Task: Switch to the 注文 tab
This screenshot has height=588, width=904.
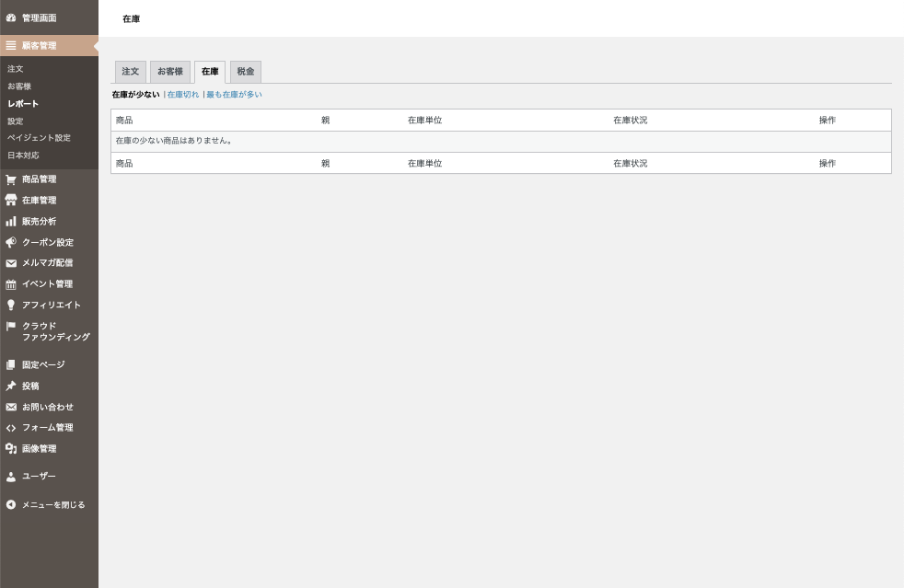Action: point(130,72)
